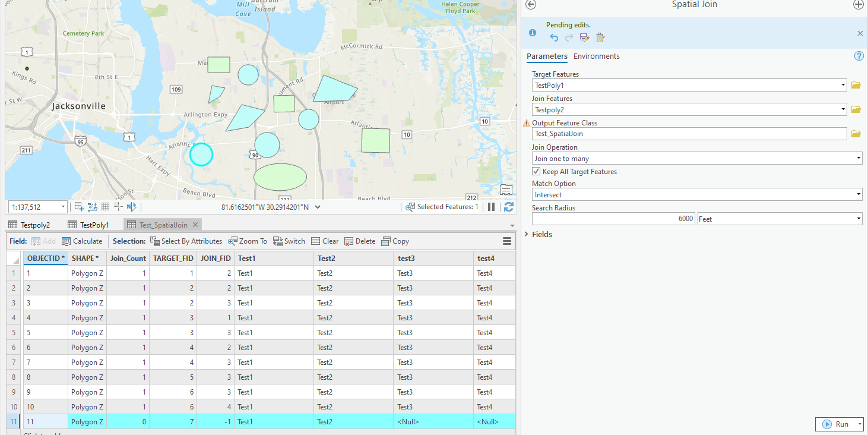Expand the Fields section
The width and height of the screenshot is (868, 435).
click(526, 234)
